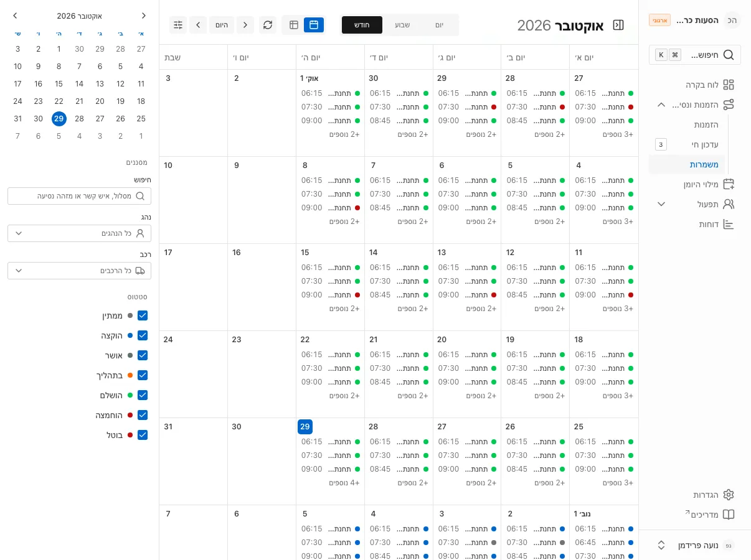Open הגדרות settings gear
Screen dimensions: 751x560
click(x=728, y=495)
